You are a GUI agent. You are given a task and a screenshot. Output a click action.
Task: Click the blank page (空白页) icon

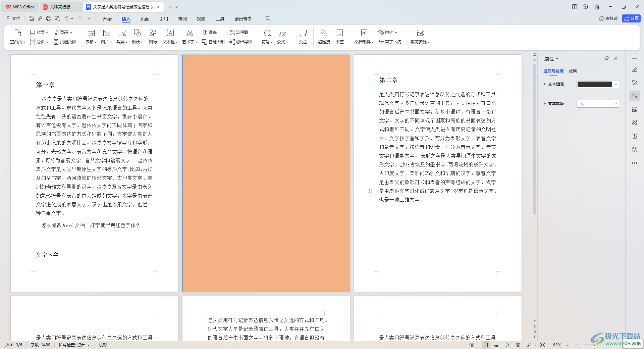click(18, 33)
